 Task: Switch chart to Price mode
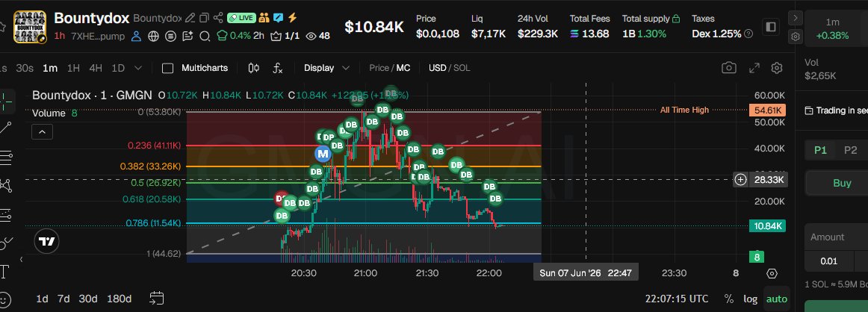click(x=379, y=68)
